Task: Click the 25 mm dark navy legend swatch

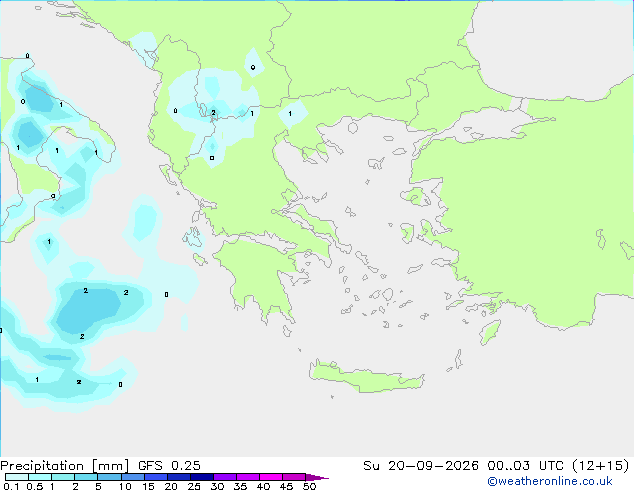Action: 202,477
